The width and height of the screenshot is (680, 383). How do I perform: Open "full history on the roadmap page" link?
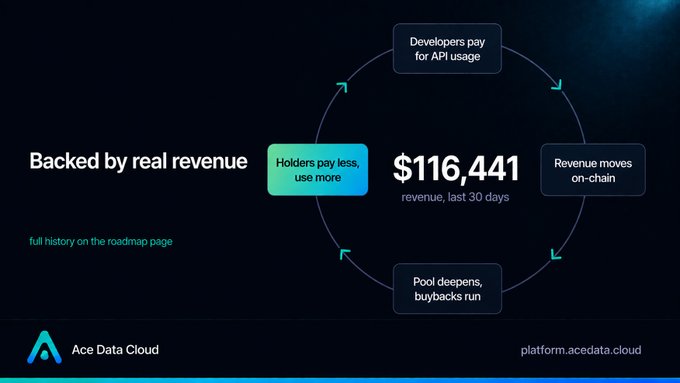coord(101,241)
